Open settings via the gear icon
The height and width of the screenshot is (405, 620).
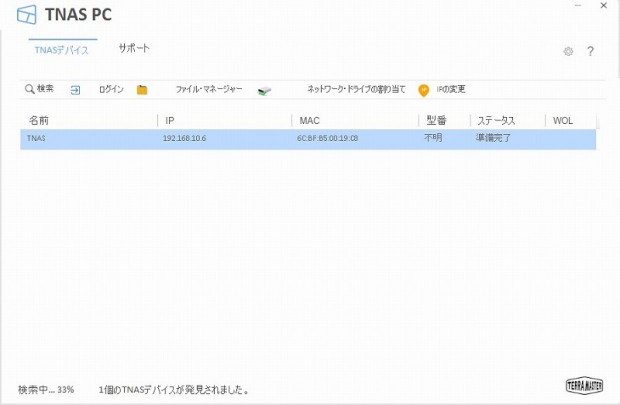tap(568, 51)
